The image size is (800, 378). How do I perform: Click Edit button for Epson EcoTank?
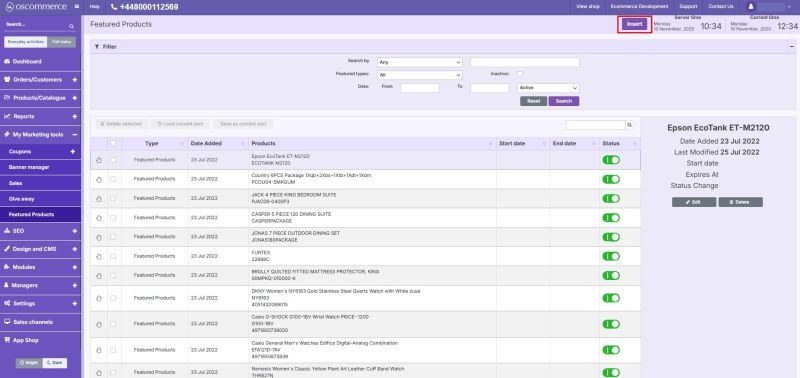[x=694, y=203]
